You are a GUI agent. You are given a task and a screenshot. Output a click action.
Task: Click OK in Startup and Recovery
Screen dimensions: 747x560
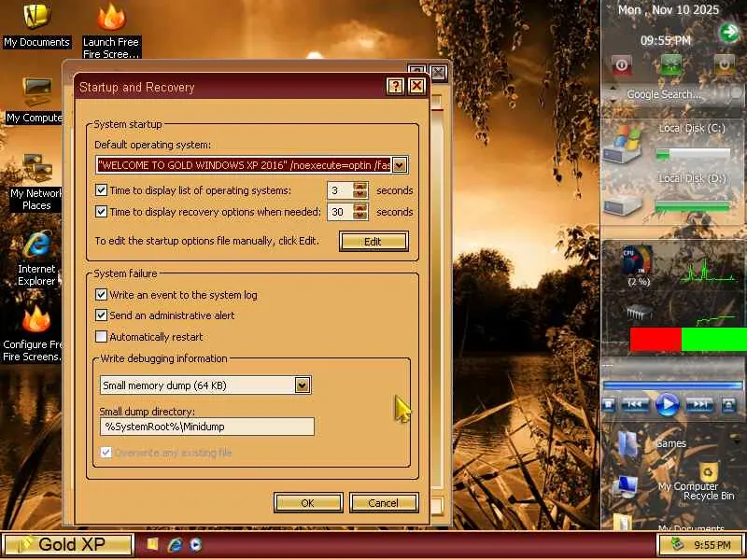(x=308, y=503)
